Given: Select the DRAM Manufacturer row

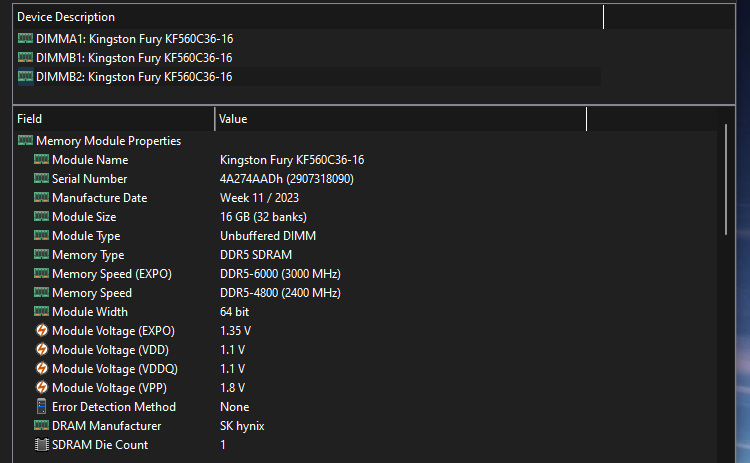Looking at the screenshot, I should (106, 426).
